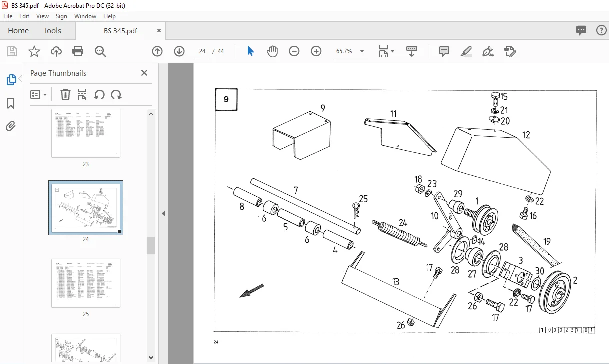The image size is (609, 364).
Task: Open the Window menu
Action: pyautogui.click(x=85, y=16)
